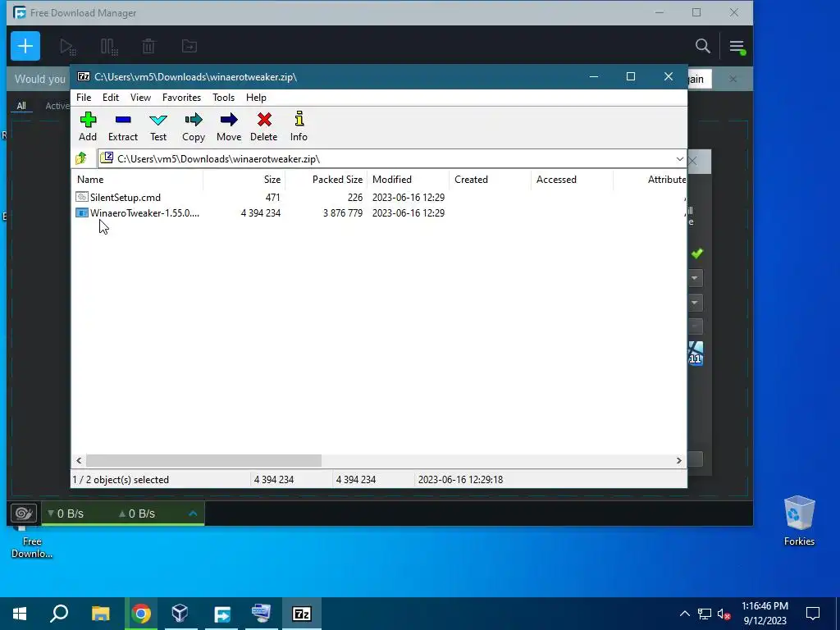The width and height of the screenshot is (840, 630).
Task: Click the plus add download button in Free Download Manager
Action: tap(25, 46)
